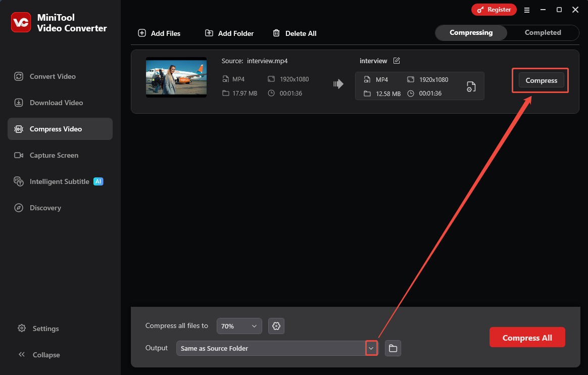Image resolution: width=588 pixels, height=375 pixels.
Task: Open the hamburger menu
Action: click(527, 10)
